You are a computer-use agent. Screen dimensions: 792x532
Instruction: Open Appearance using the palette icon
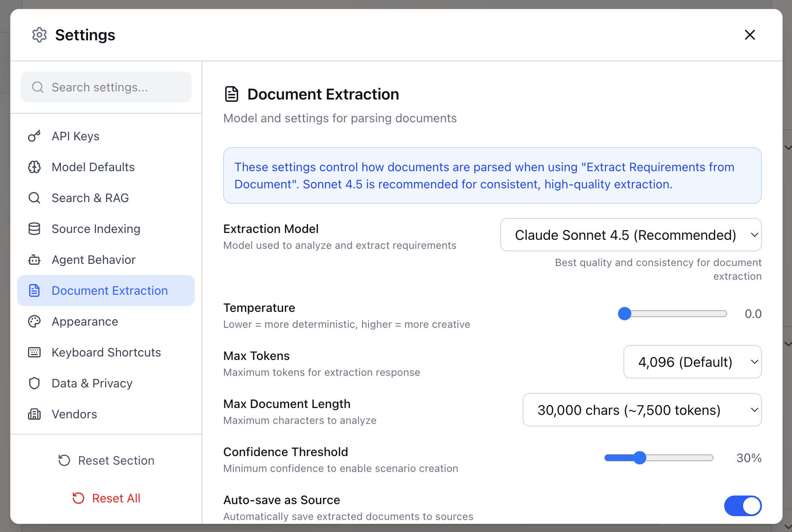tap(34, 321)
